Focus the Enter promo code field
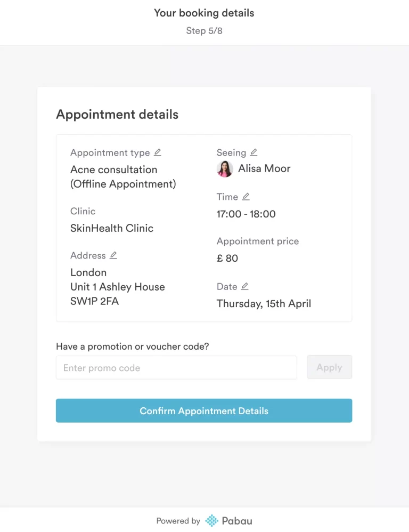Screen dimensions: 409x532 pyautogui.click(x=176, y=368)
